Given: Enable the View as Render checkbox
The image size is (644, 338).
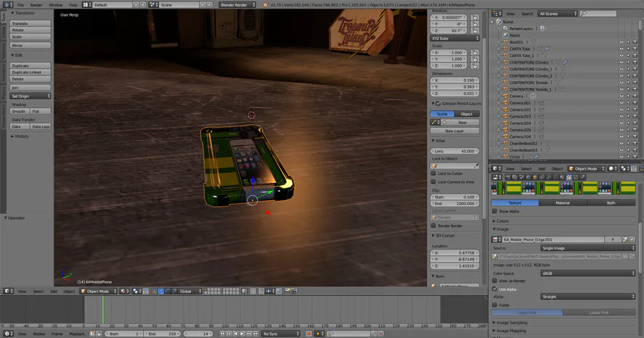Looking at the screenshot, I should click(x=495, y=281).
